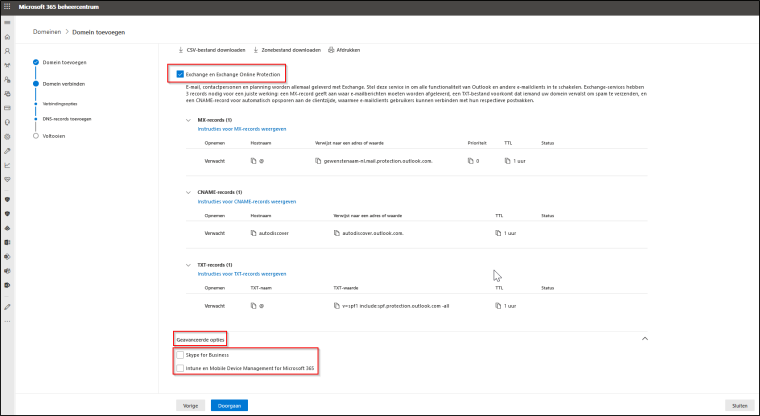Viewport: 760px width, 416px height.
Task: Open Setup wrench icon in the sidebar
Action: (7, 151)
